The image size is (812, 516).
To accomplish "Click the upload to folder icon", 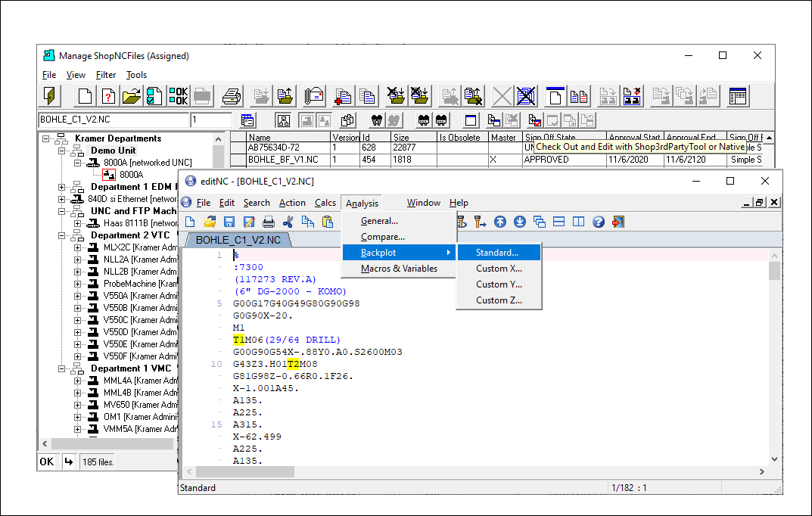I will pyautogui.click(x=285, y=96).
